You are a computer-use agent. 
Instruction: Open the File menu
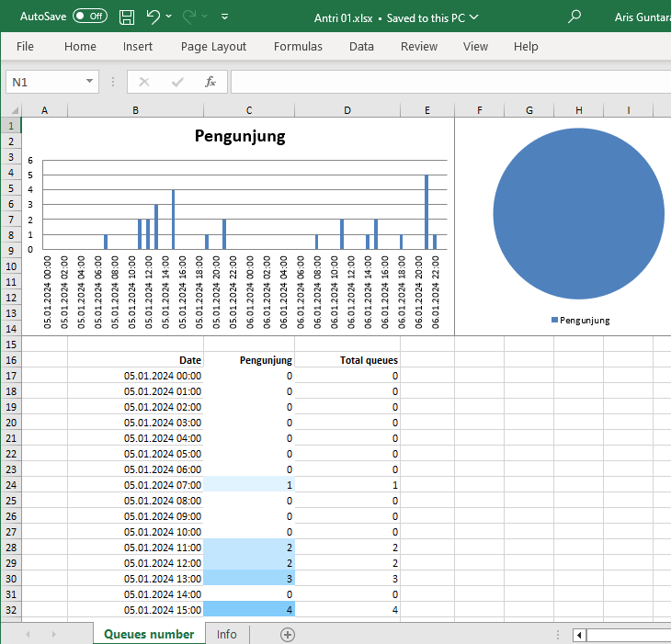(x=25, y=46)
